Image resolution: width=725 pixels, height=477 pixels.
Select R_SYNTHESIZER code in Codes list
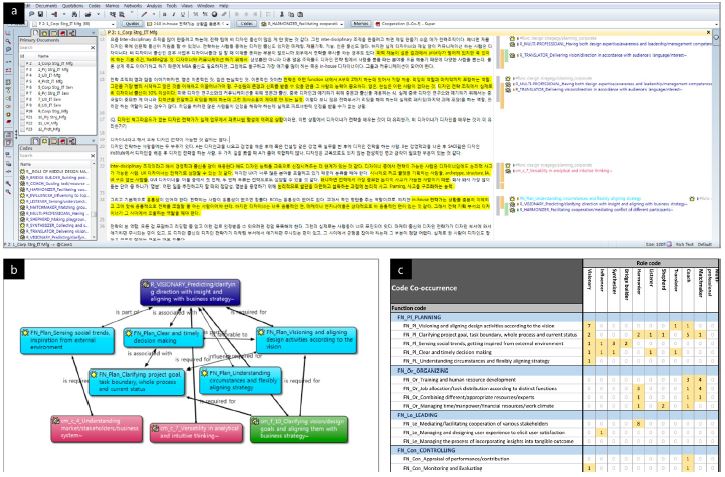click(55, 226)
